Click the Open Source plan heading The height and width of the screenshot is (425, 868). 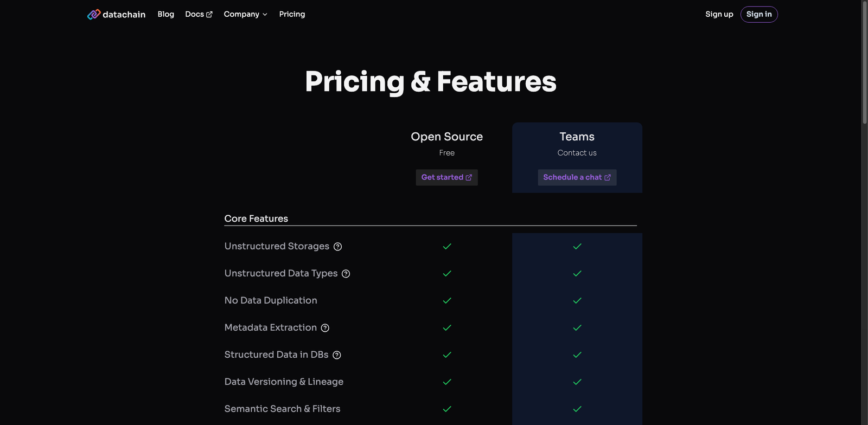tap(447, 137)
